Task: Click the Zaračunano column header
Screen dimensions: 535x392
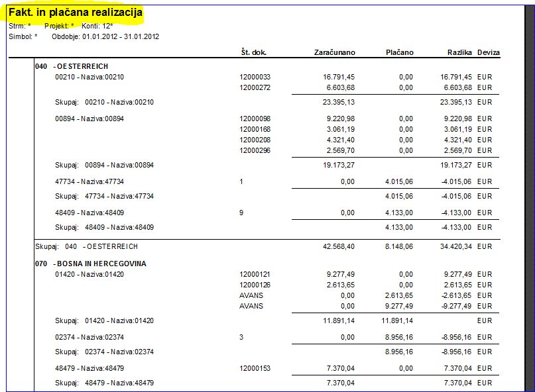Action: coord(334,52)
